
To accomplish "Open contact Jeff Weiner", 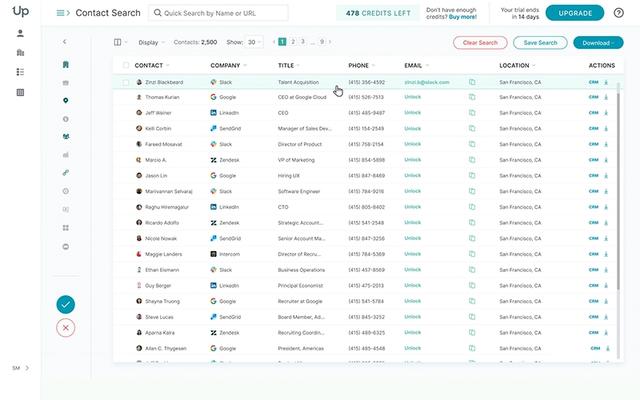I will pos(158,113).
